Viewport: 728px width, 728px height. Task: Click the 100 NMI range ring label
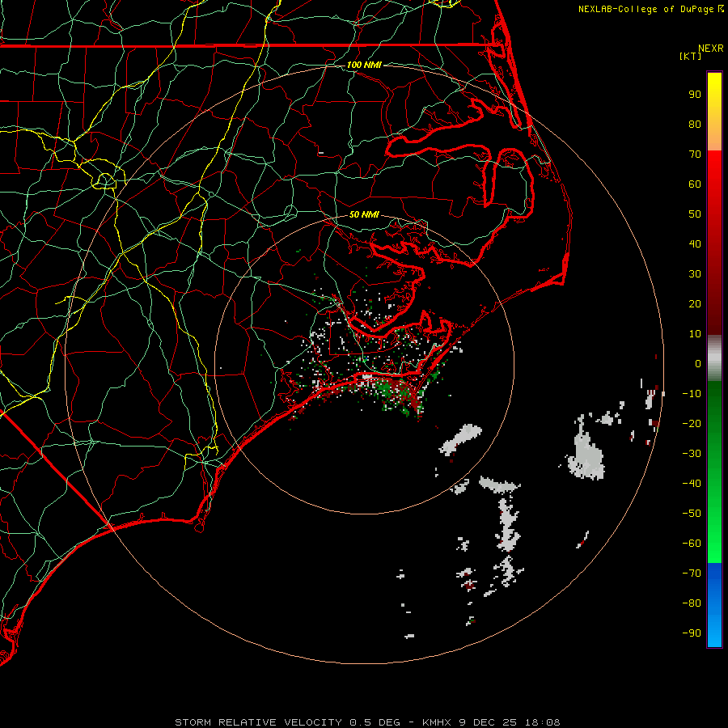(x=364, y=65)
